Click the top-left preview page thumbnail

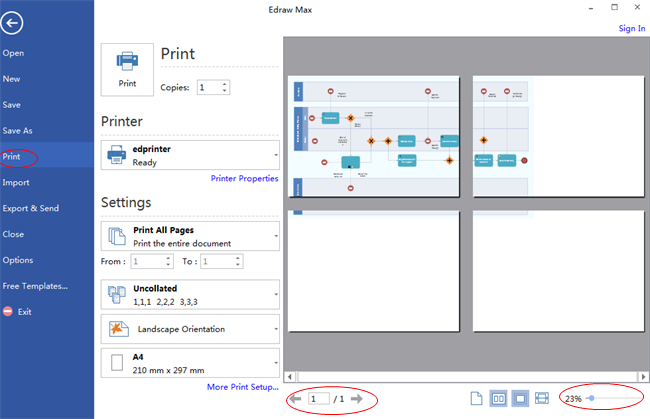click(374, 136)
